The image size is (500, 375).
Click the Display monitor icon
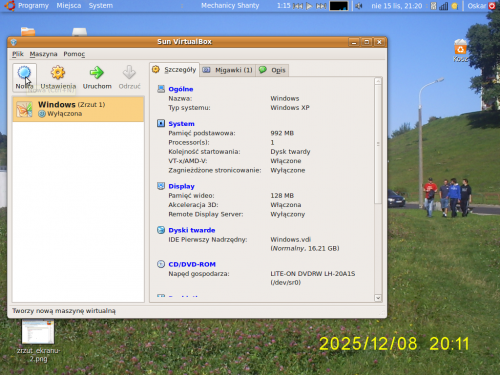point(161,186)
